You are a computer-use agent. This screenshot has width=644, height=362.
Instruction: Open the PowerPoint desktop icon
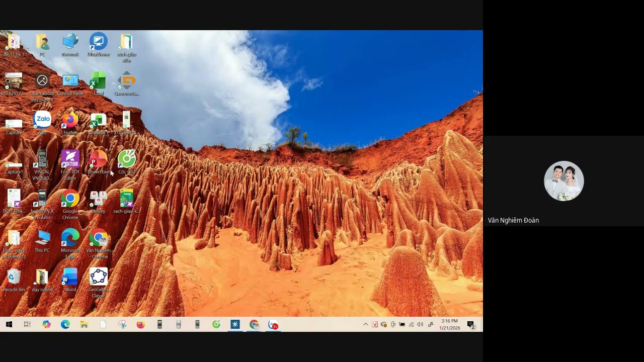[99, 163]
